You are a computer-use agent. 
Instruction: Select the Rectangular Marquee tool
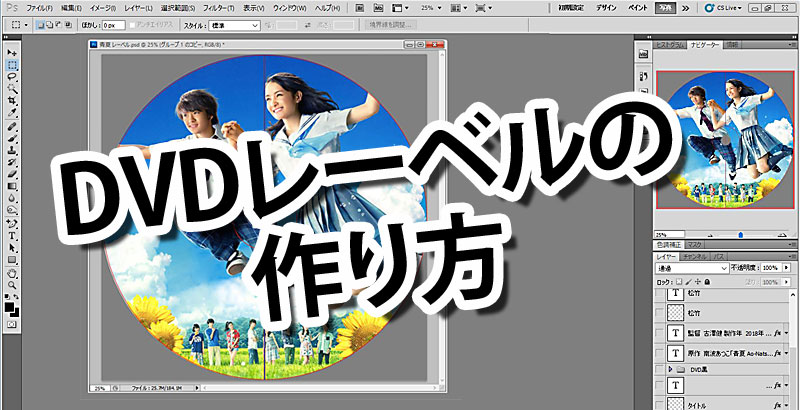click(x=11, y=63)
